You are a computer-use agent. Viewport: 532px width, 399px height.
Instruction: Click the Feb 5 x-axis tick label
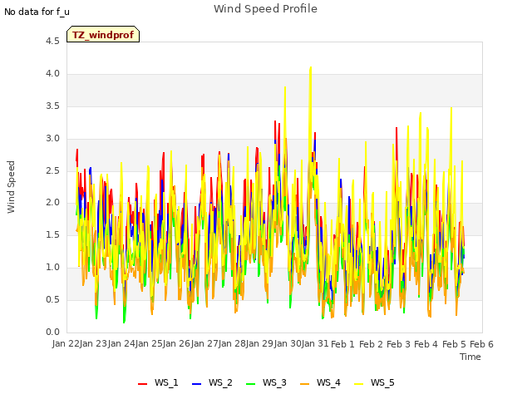[x=454, y=344]
